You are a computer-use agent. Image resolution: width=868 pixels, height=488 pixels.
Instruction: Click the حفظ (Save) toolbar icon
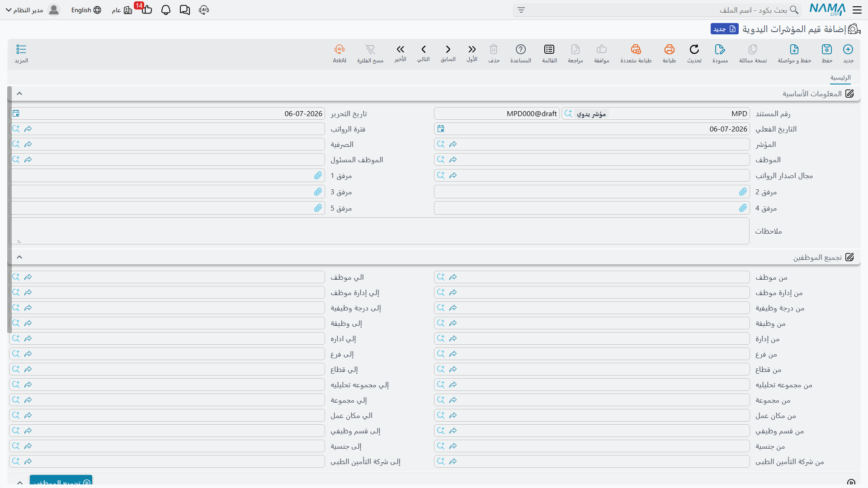(x=827, y=49)
